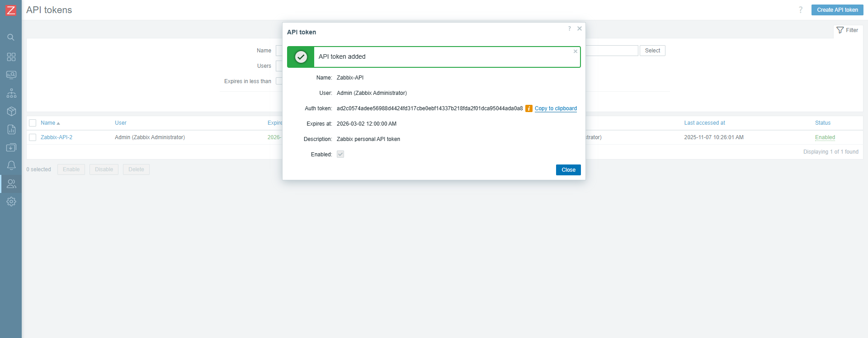
Task: Open the Administration gear icon
Action: (11, 202)
